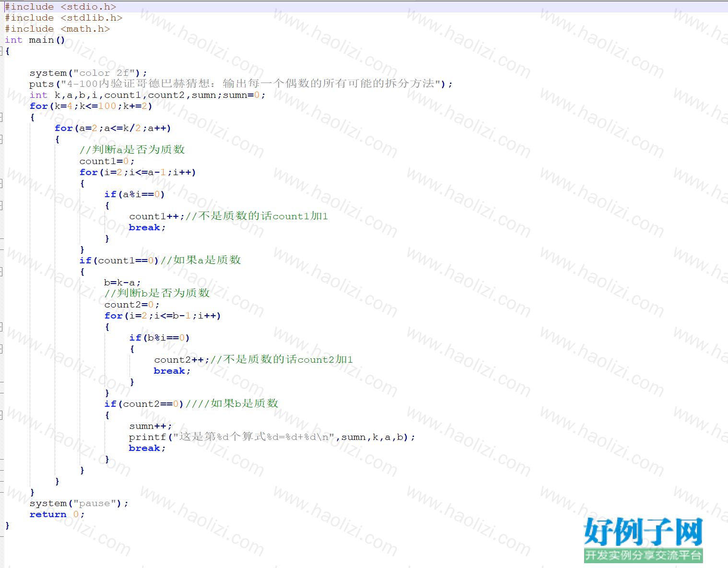The width and height of the screenshot is (728, 568).
Task: Click the sumn++; statement
Action: click(150, 426)
